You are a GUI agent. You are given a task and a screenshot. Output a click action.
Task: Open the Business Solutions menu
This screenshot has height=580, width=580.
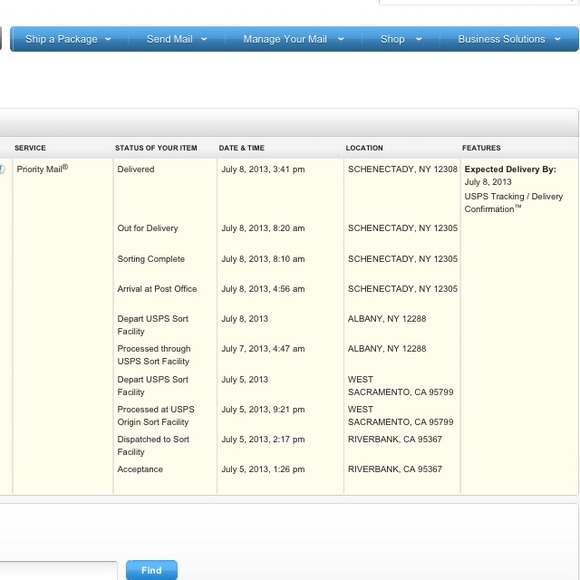tap(501, 39)
